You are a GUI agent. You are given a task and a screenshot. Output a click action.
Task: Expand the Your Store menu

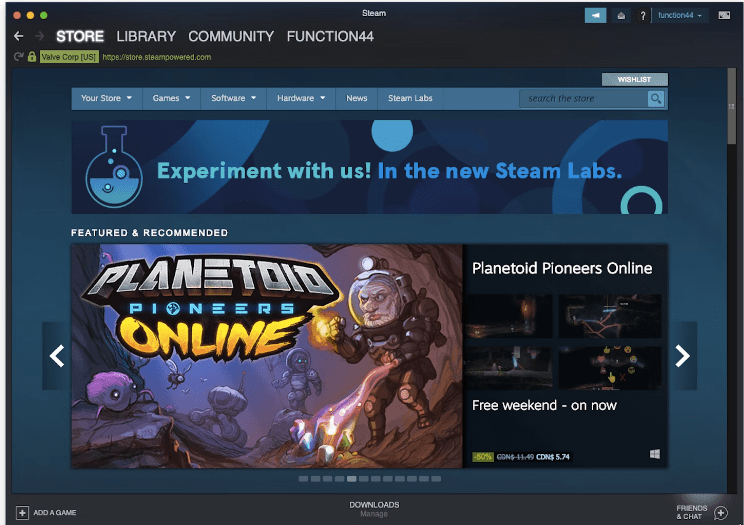[106, 98]
